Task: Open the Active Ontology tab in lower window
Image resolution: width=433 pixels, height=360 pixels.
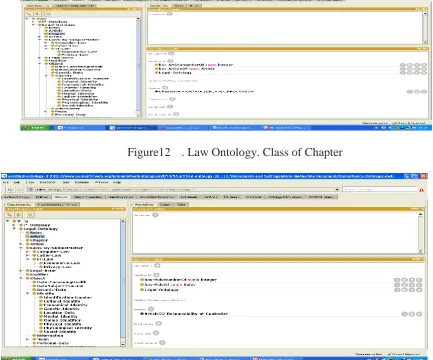Action: tap(17, 197)
